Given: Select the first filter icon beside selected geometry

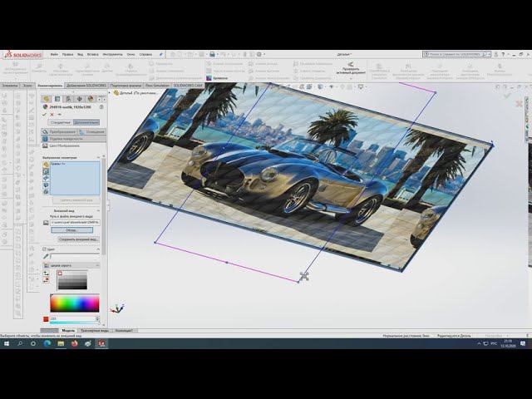Looking at the screenshot, I should [47, 165].
